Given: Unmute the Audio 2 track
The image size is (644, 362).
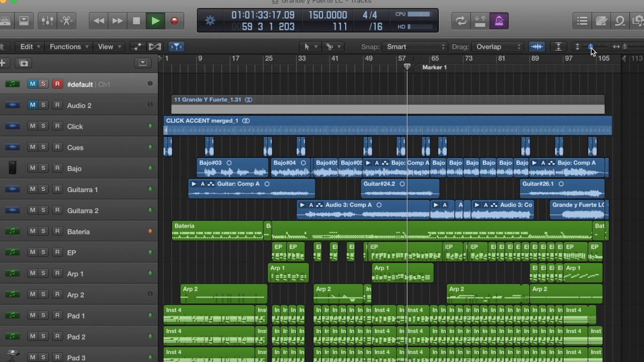Looking at the screenshot, I should pos(33,105).
